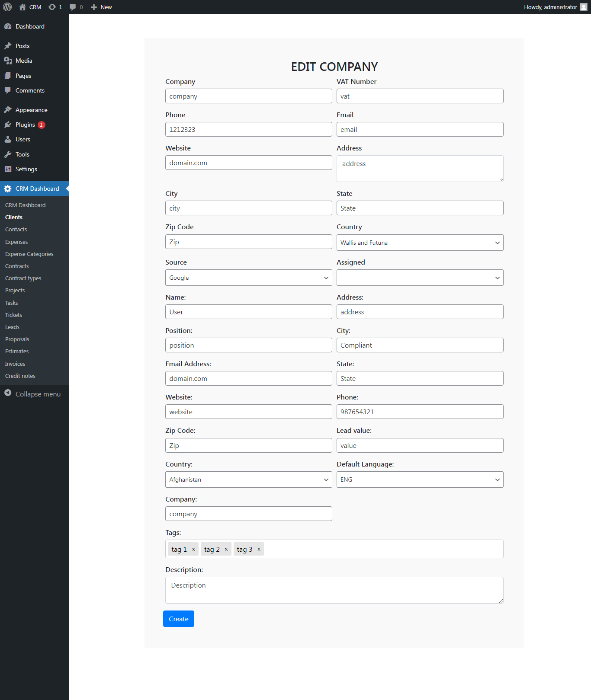Remove tag 3 with its x
Image resolution: width=591 pixels, height=700 pixels.
[259, 549]
